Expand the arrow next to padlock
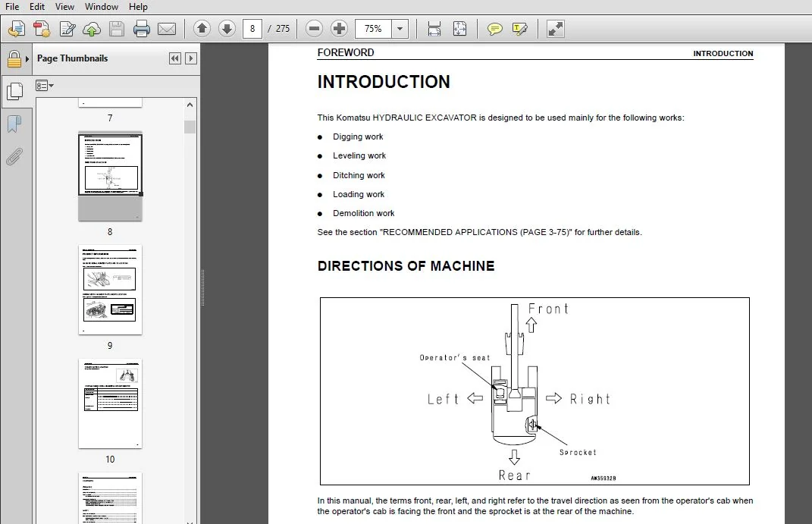812x524 pixels. tap(27, 59)
